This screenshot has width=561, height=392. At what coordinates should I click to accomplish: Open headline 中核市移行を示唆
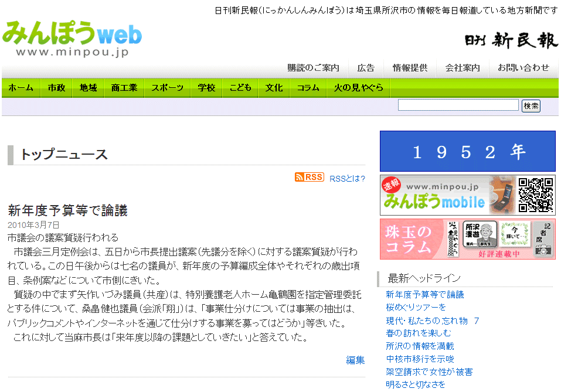420,359
